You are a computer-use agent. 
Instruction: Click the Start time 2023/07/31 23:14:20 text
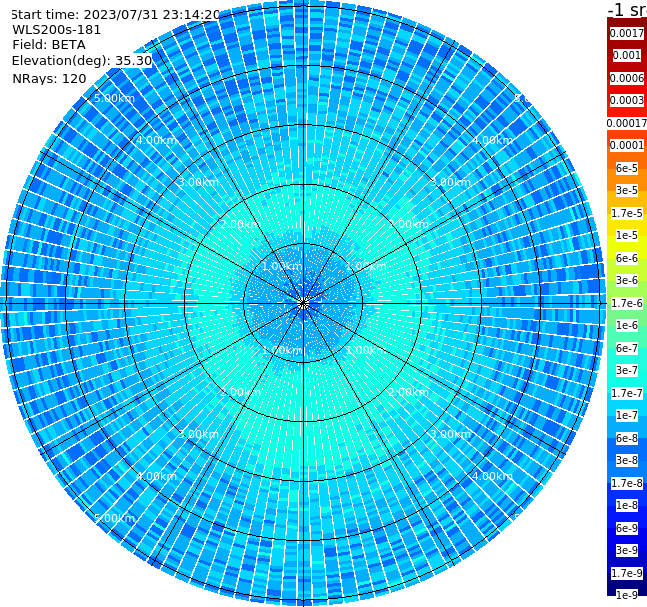point(116,14)
